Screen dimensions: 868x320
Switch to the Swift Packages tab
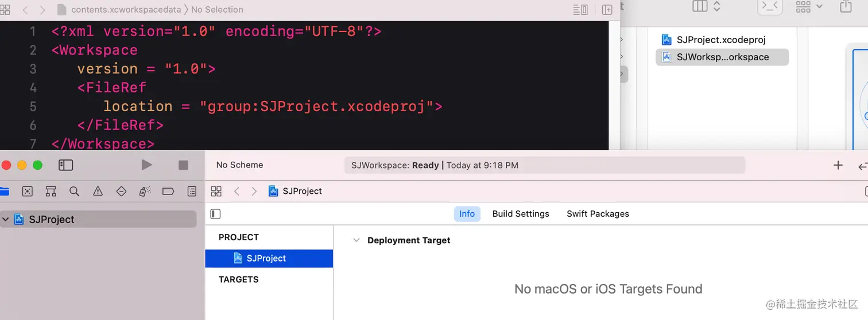[598, 214]
